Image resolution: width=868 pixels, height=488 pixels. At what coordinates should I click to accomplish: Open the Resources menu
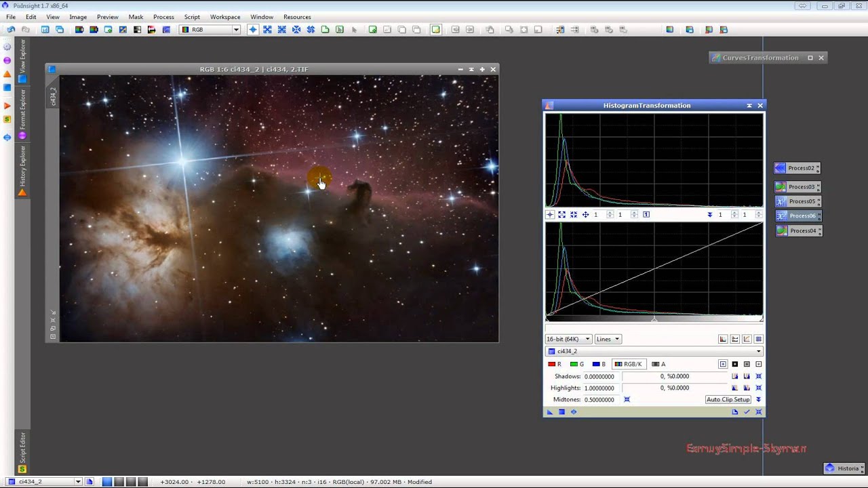[297, 17]
